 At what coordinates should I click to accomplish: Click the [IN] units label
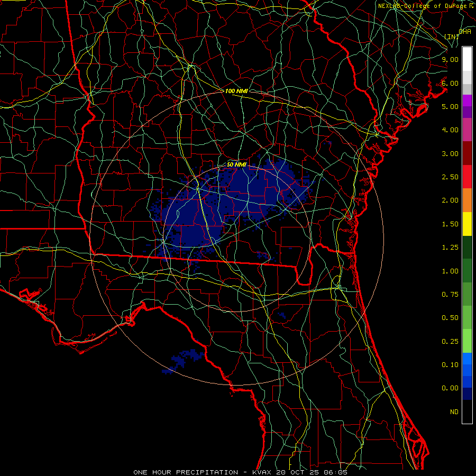(x=452, y=36)
